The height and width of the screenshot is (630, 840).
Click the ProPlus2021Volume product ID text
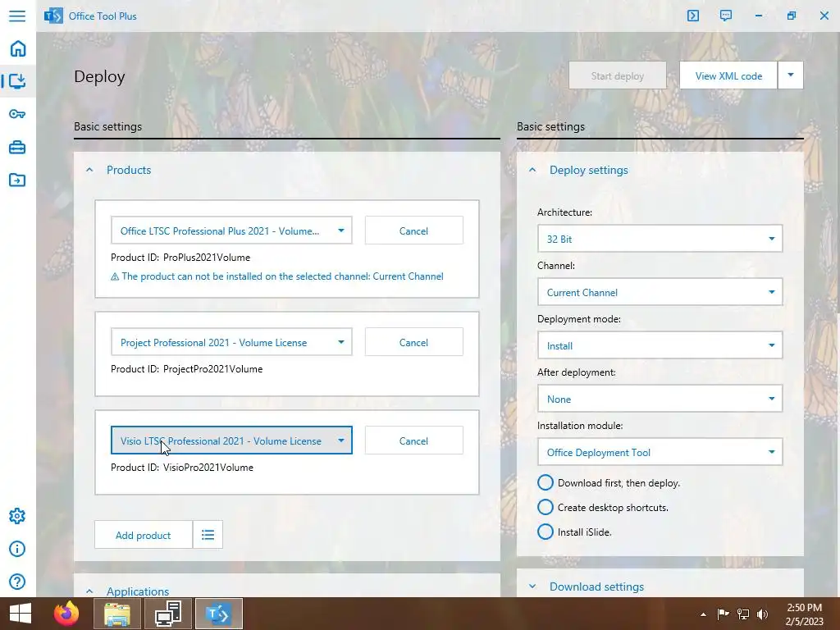[207, 257]
